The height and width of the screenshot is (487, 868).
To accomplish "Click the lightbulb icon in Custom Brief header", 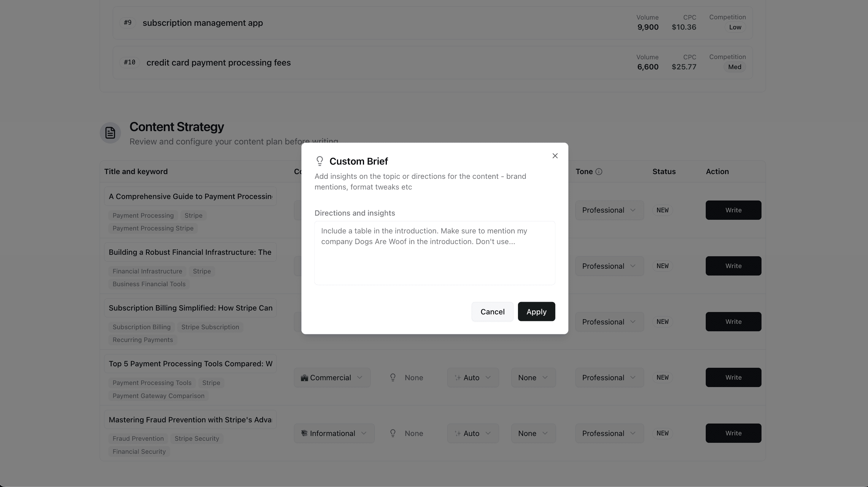I will click(319, 161).
